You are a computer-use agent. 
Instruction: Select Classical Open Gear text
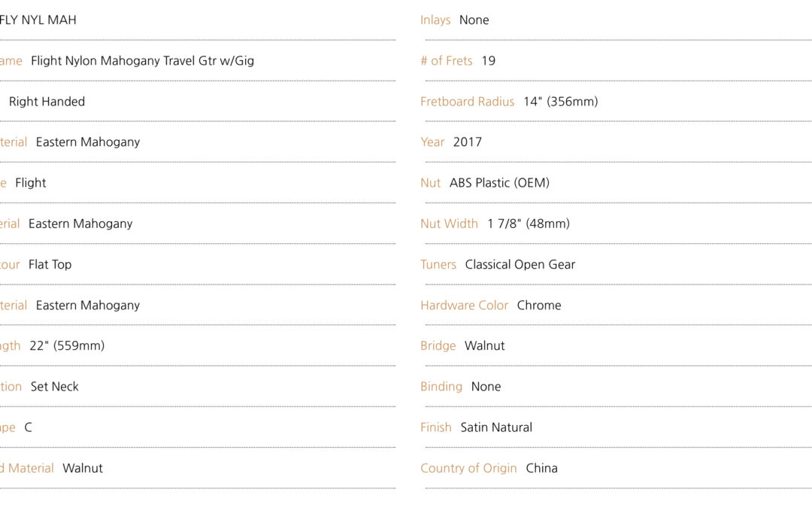[520, 264]
